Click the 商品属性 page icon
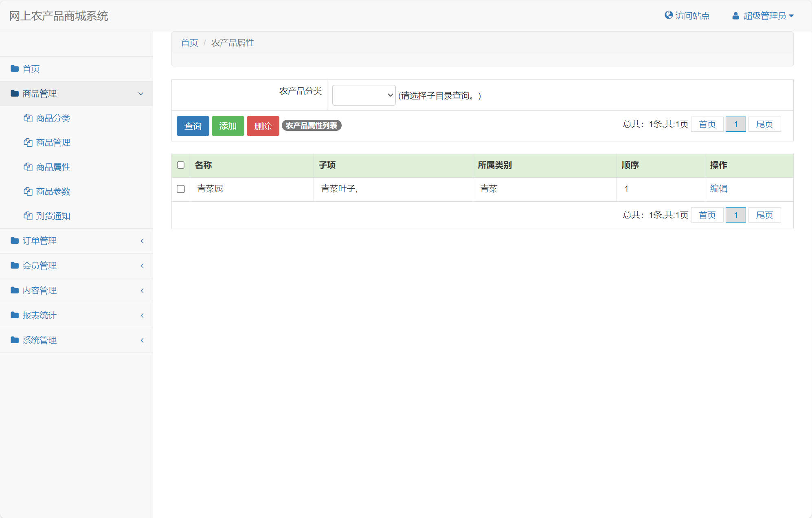The image size is (812, 518). point(28,167)
